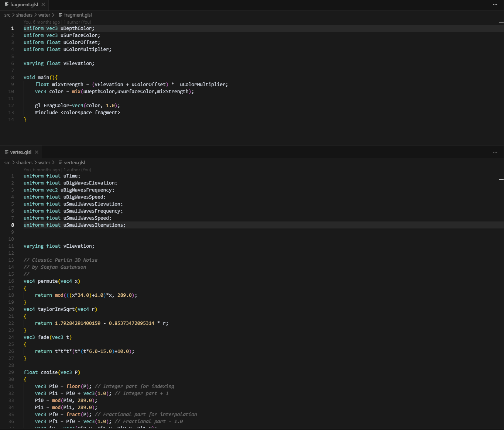This screenshot has width=504, height=430.
Task: Click 'uBigWavesSpeed' uniform
Action: [x=83, y=197]
